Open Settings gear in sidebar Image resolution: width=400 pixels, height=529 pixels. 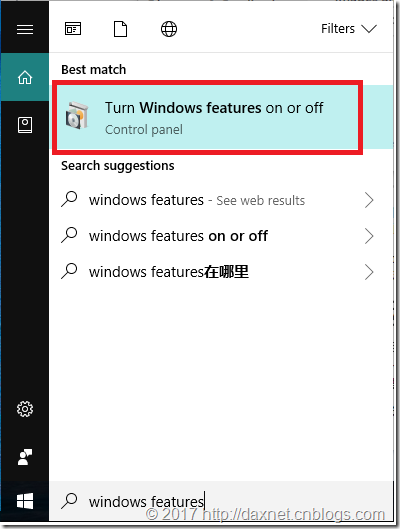click(x=25, y=409)
